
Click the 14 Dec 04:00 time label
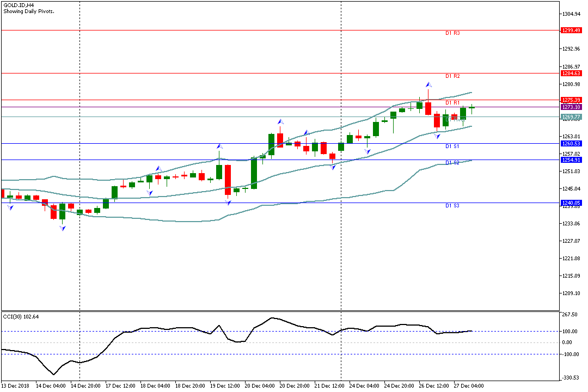click(x=51, y=386)
